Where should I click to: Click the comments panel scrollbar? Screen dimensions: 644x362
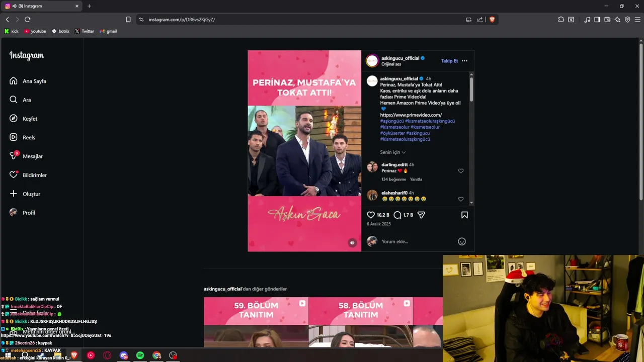tap(471, 89)
